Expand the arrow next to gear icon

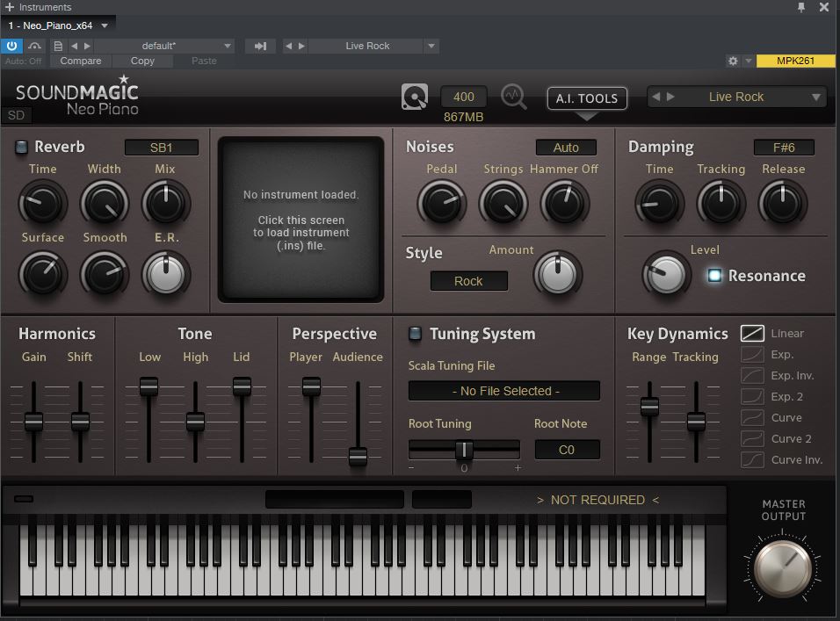(749, 61)
